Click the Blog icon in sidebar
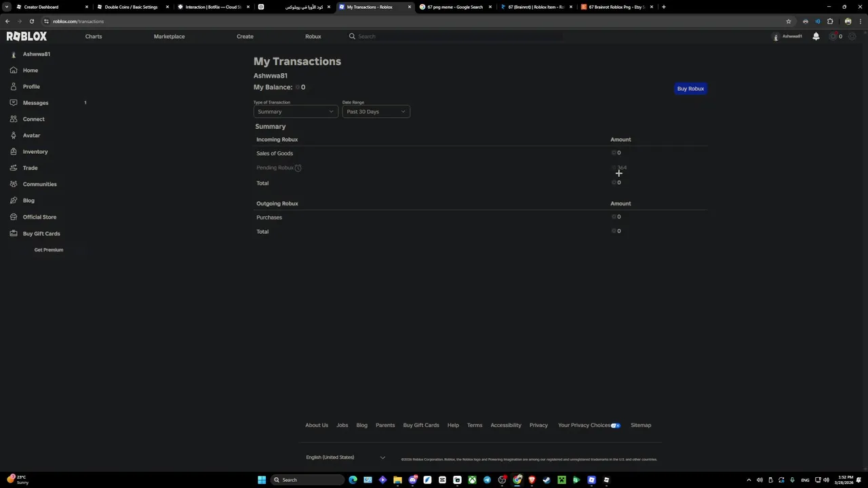The height and width of the screenshot is (488, 868). (14, 200)
